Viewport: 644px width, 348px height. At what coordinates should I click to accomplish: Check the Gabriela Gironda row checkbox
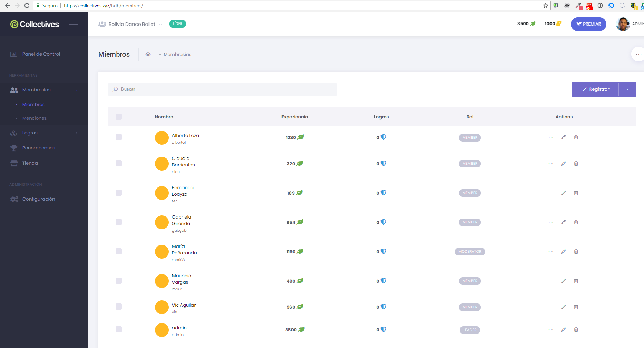tap(119, 222)
